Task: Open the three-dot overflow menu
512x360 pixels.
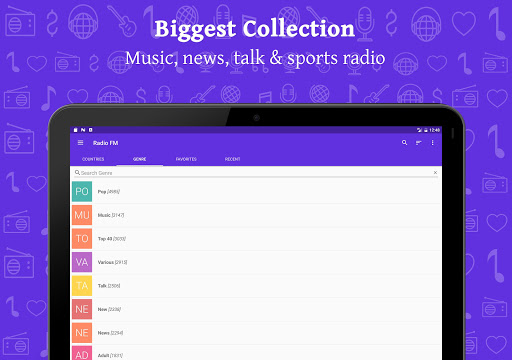Action: [x=433, y=143]
